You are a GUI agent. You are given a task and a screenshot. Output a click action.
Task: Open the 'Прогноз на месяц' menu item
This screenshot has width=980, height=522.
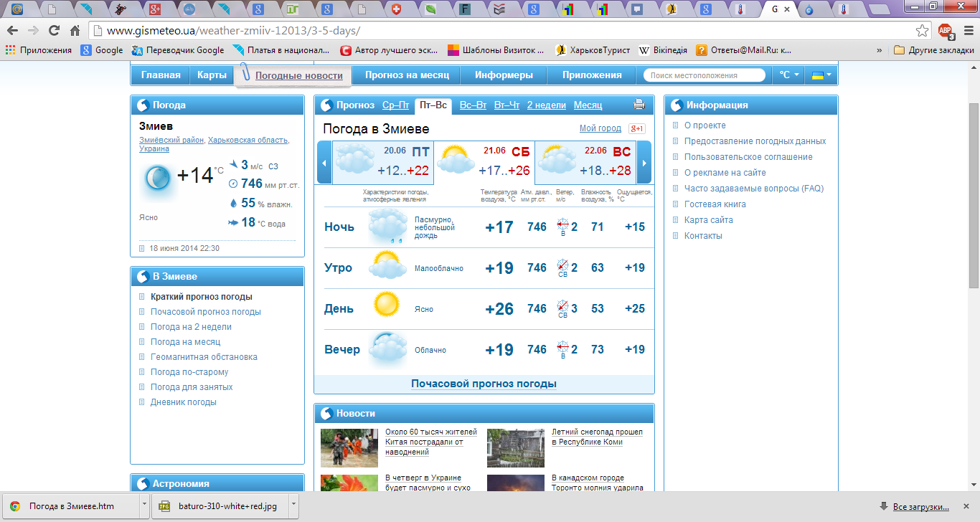(407, 75)
